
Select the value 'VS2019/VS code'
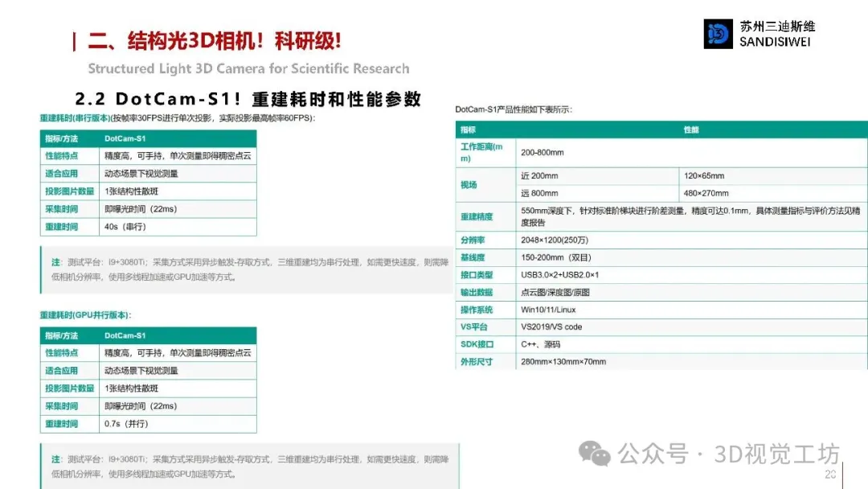(551, 327)
